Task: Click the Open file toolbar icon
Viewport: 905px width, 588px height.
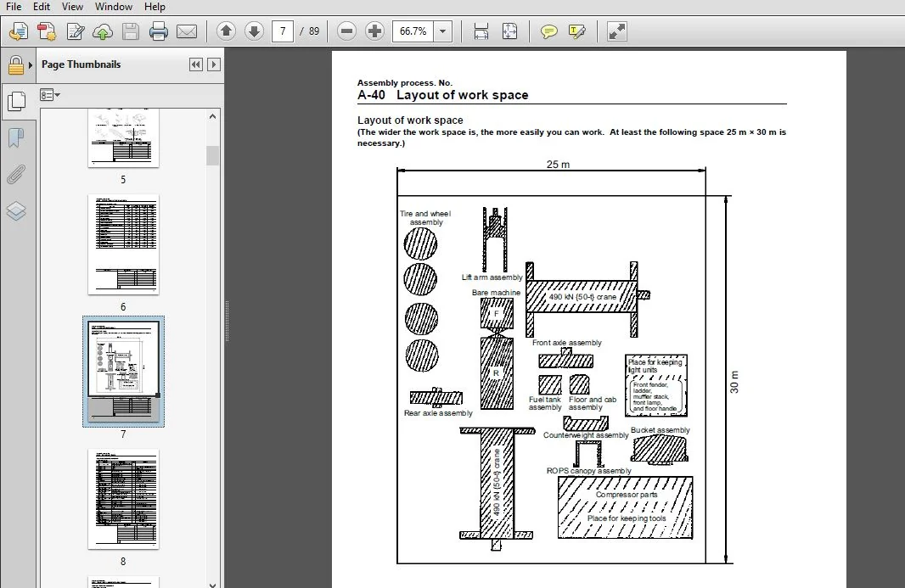Action: (x=18, y=31)
